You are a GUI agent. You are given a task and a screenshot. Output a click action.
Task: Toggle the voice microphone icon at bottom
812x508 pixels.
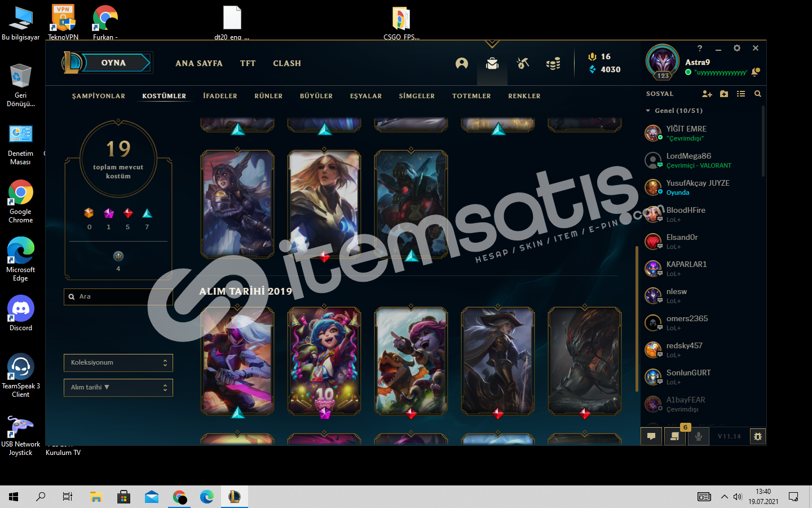click(698, 436)
